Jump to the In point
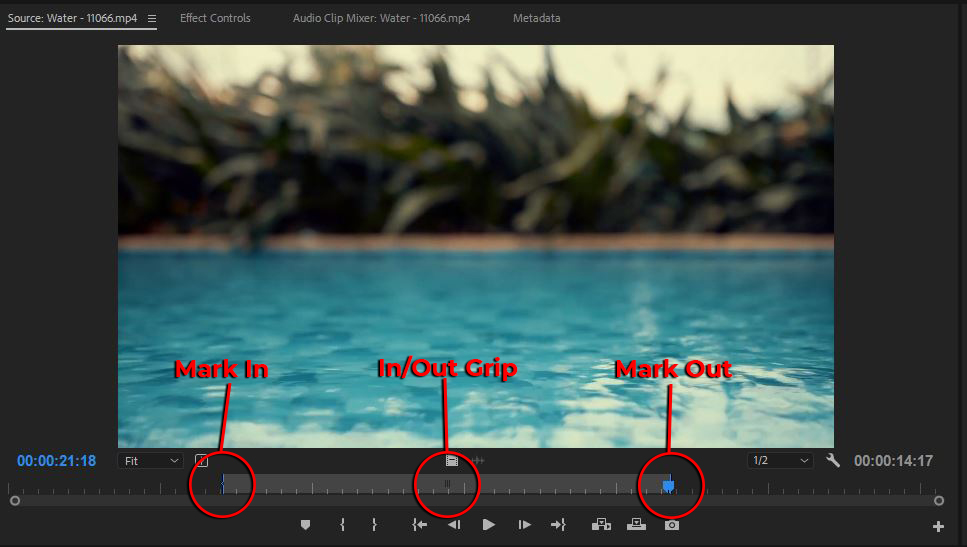967x547 pixels. click(420, 525)
